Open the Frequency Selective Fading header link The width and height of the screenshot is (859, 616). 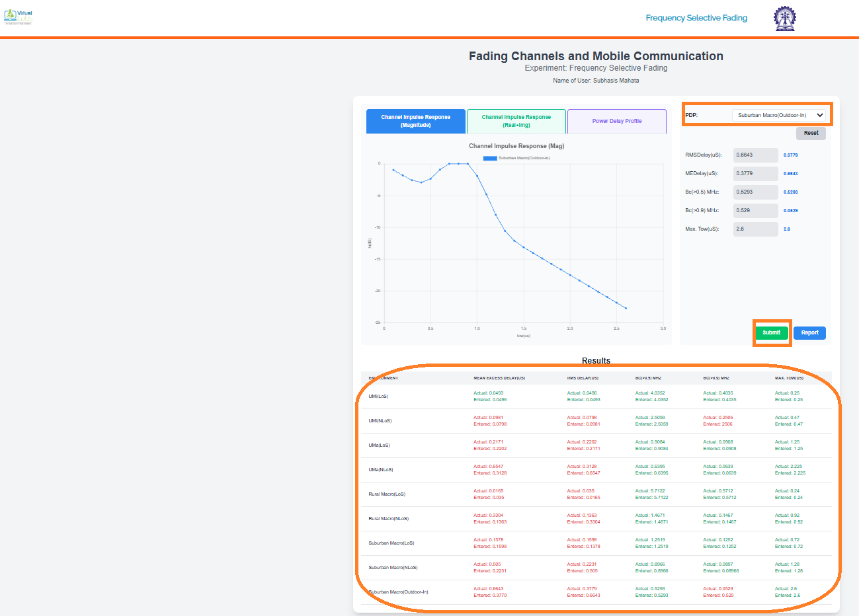coord(696,18)
